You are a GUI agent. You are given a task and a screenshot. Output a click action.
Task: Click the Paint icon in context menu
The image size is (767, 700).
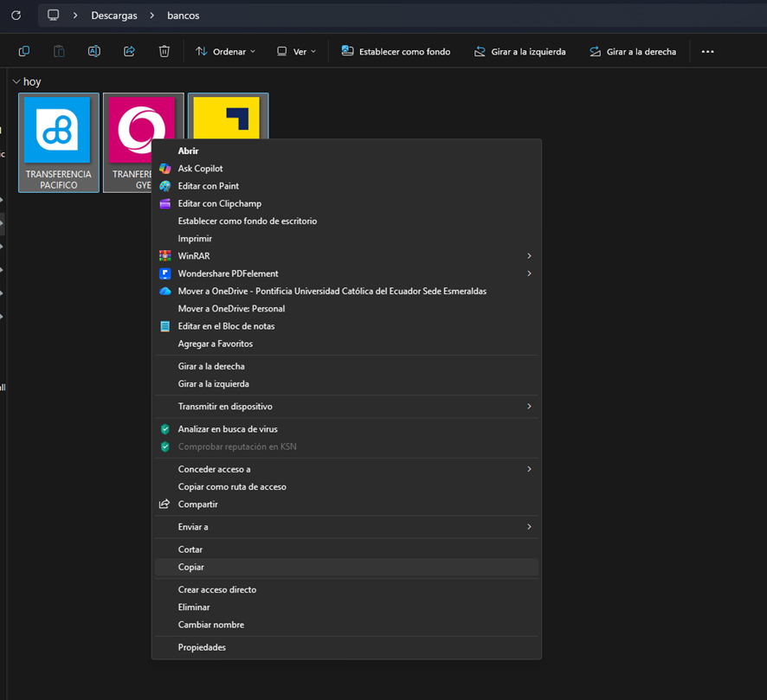[x=165, y=186]
